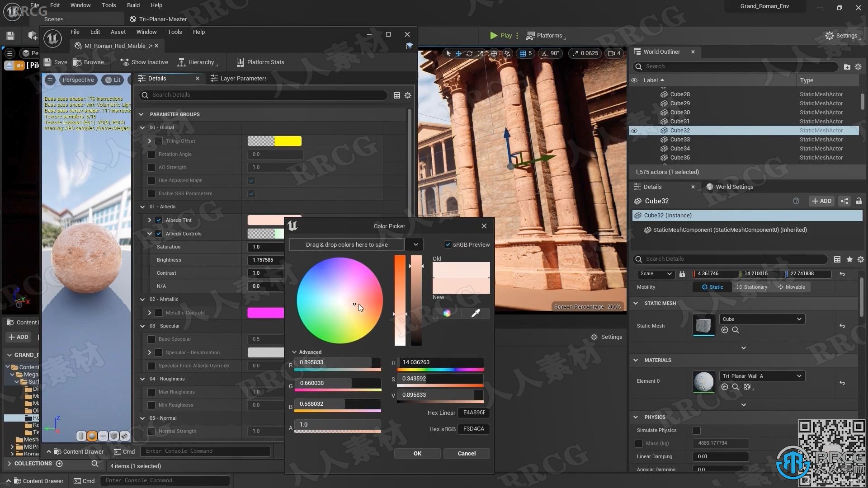This screenshot has height=488, width=868.
Task: Collapse the STATIC MESH section
Action: pyautogui.click(x=636, y=303)
